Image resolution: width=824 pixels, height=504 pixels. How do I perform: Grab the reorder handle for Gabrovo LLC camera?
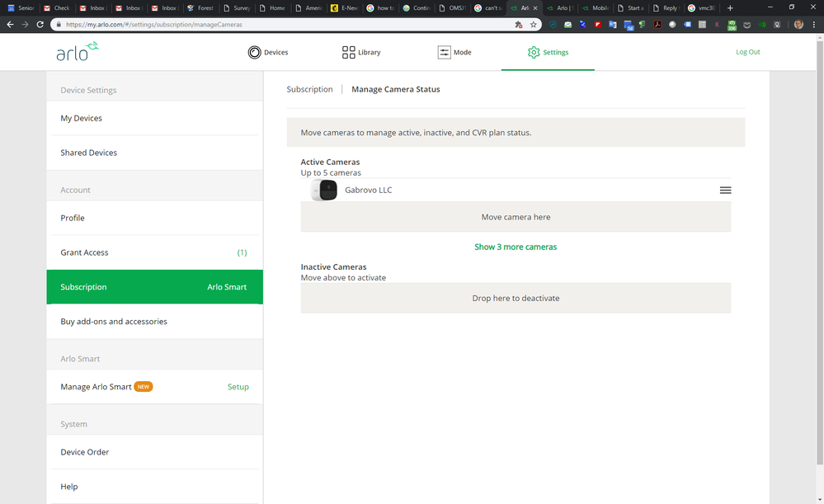point(725,191)
